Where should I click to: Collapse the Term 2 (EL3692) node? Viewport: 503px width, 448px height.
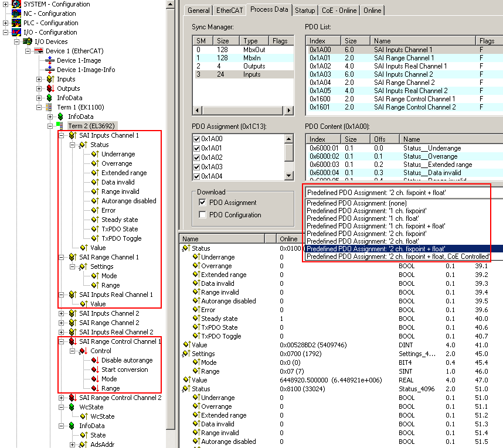(50, 126)
